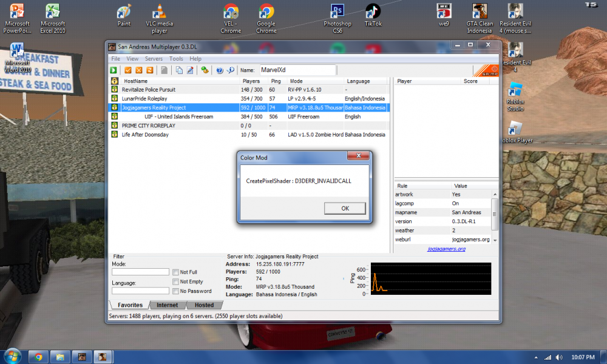
Task: Select the LunarPride Roleplay server row
Action: pos(249,99)
